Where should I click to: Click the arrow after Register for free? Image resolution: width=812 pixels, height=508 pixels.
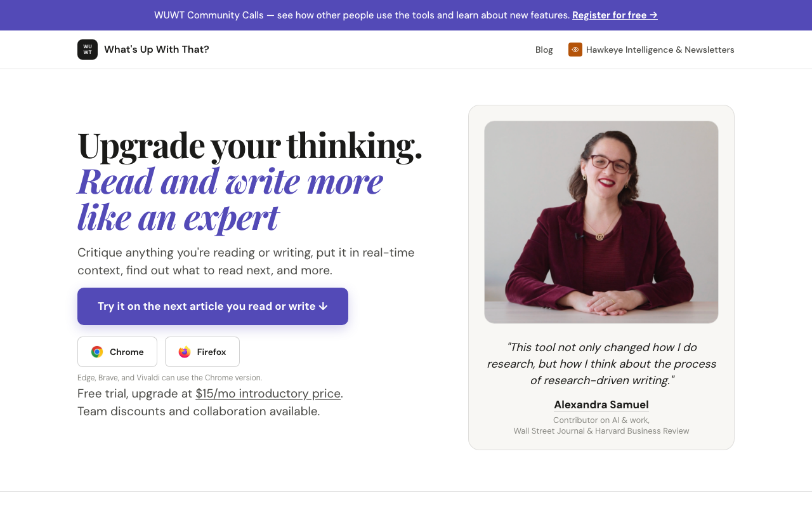tap(653, 15)
